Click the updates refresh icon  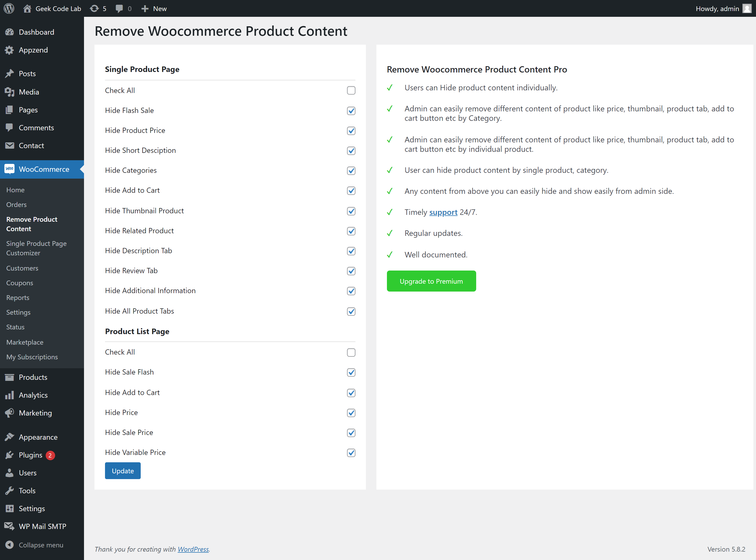[94, 8]
